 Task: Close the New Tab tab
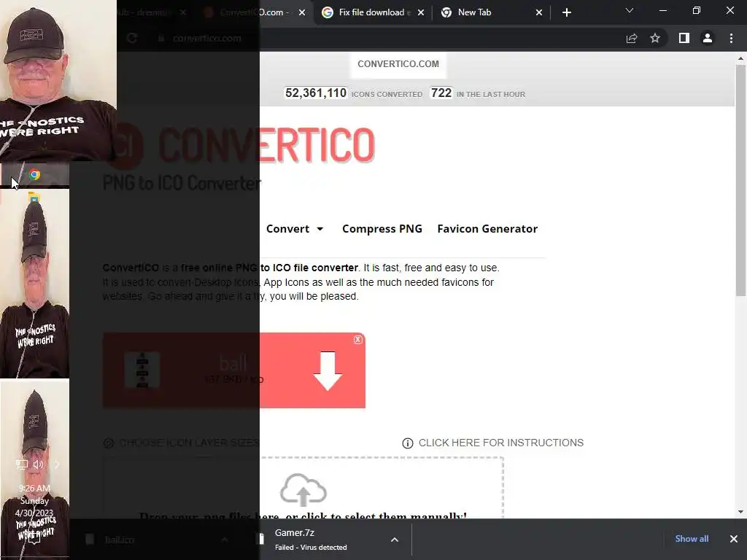pos(539,13)
